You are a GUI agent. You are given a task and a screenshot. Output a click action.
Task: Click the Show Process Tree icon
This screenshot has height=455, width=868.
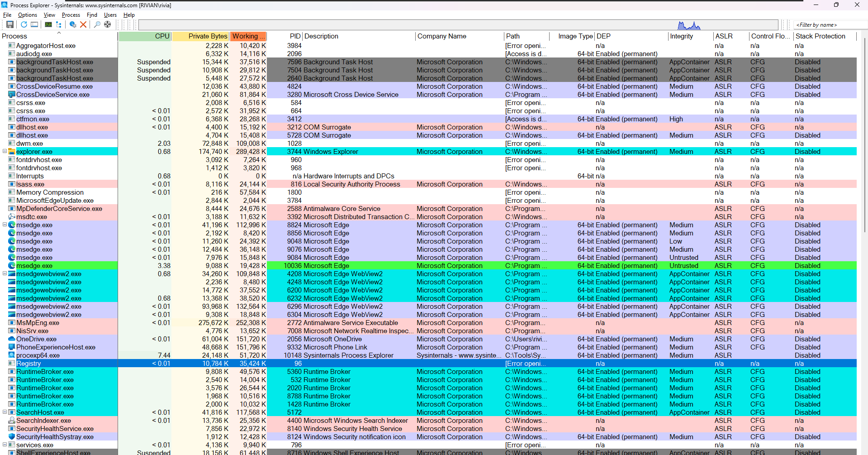point(59,24)
